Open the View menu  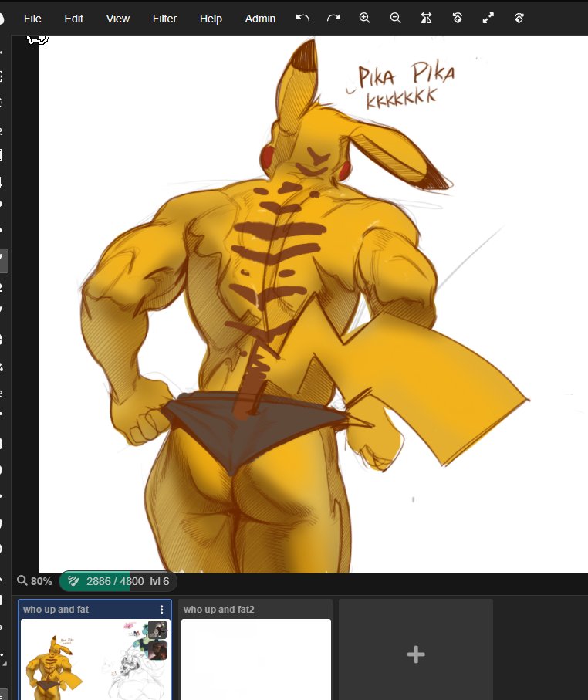(118, 19)
